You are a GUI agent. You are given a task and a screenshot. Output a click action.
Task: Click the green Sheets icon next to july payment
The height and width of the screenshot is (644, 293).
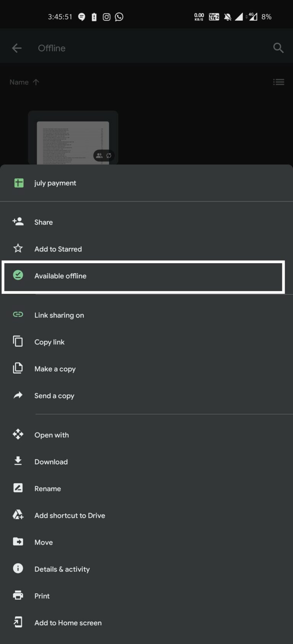18,183
